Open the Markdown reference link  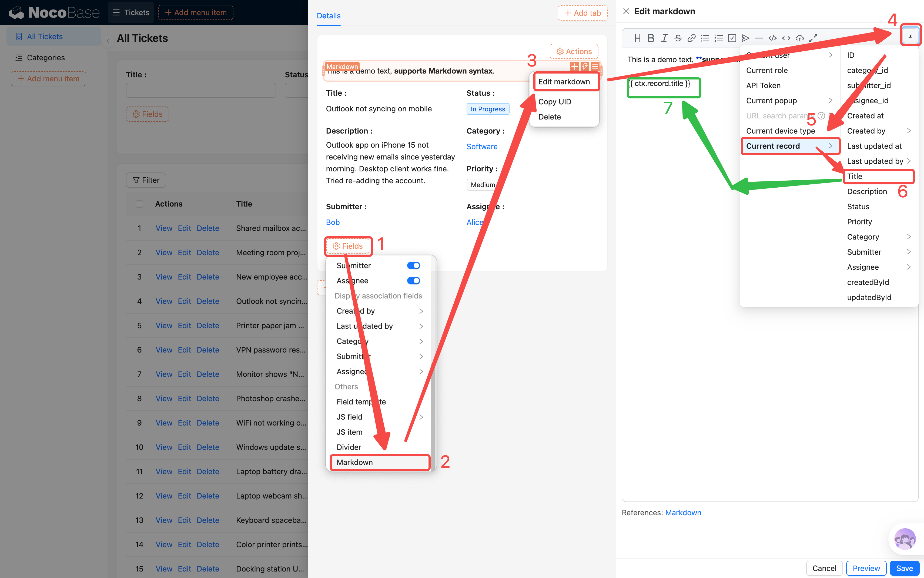(x=683, y=513)
